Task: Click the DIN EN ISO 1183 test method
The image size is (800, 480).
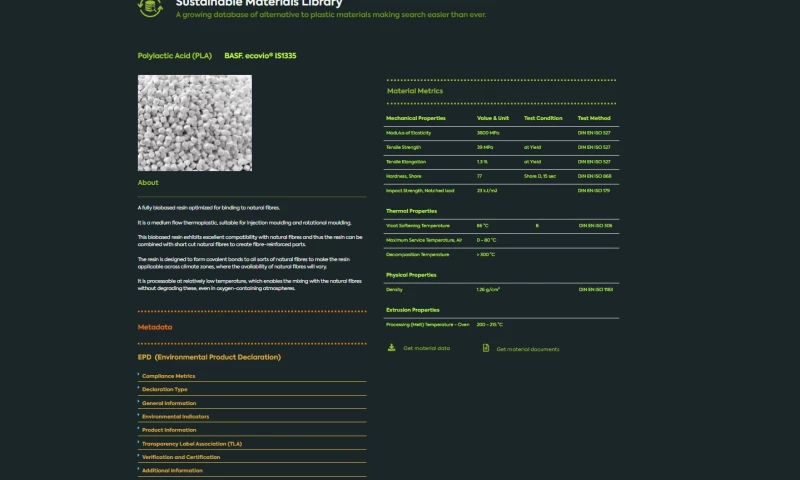Action: pyautogui.click(x=596, y=290)
